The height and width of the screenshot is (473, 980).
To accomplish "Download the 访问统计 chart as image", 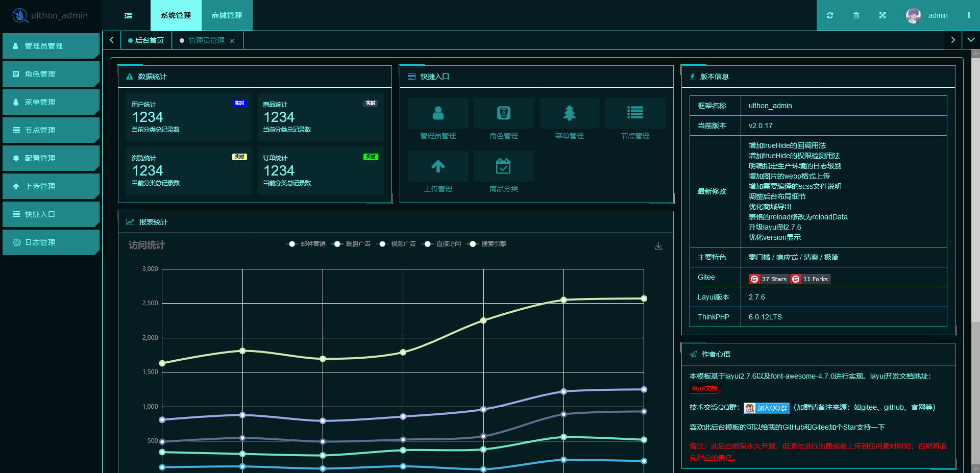I will tap(658, 246).
